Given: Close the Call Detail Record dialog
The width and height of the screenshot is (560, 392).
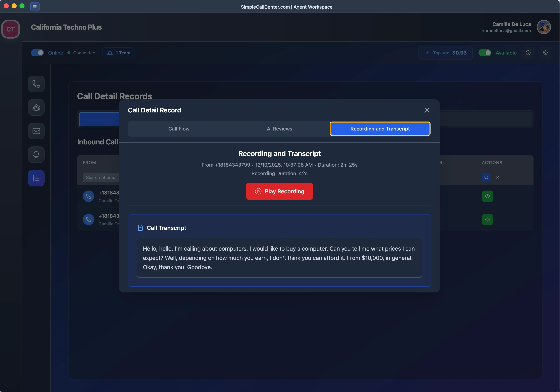Looking at the screenshot, I should coord(427,110).
